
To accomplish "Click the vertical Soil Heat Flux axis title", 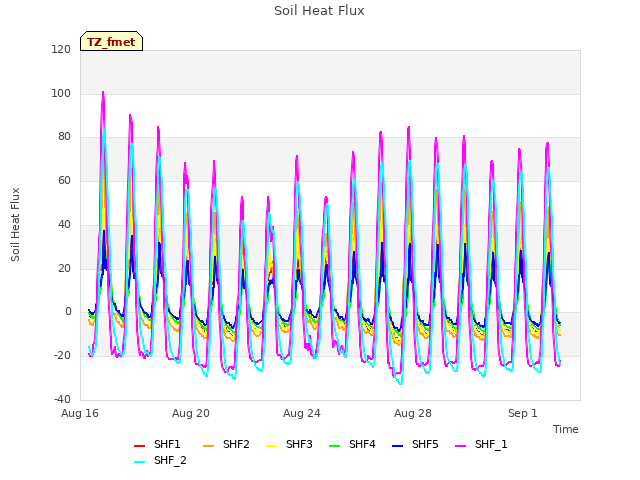I will click(x=15, y=224).
